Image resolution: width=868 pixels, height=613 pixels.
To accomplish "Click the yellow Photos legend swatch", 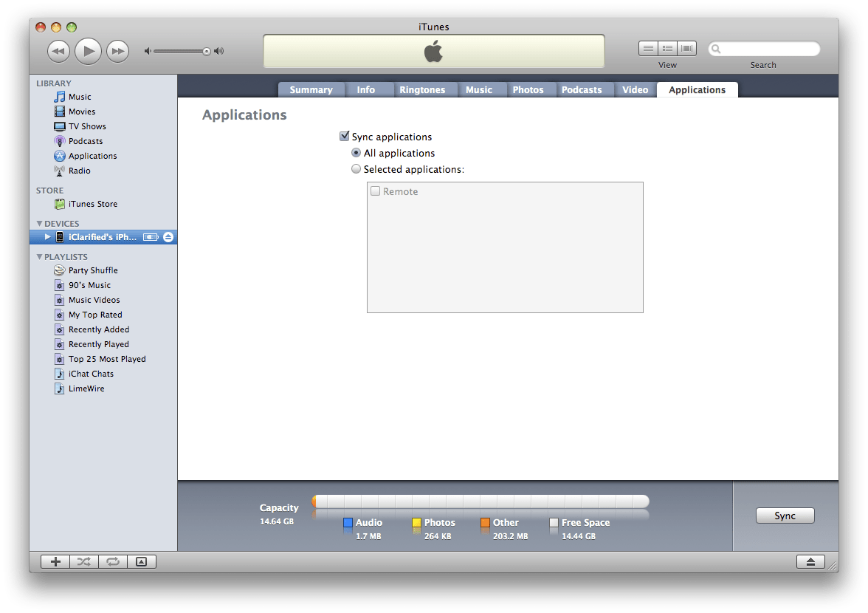I will [416, 523].
